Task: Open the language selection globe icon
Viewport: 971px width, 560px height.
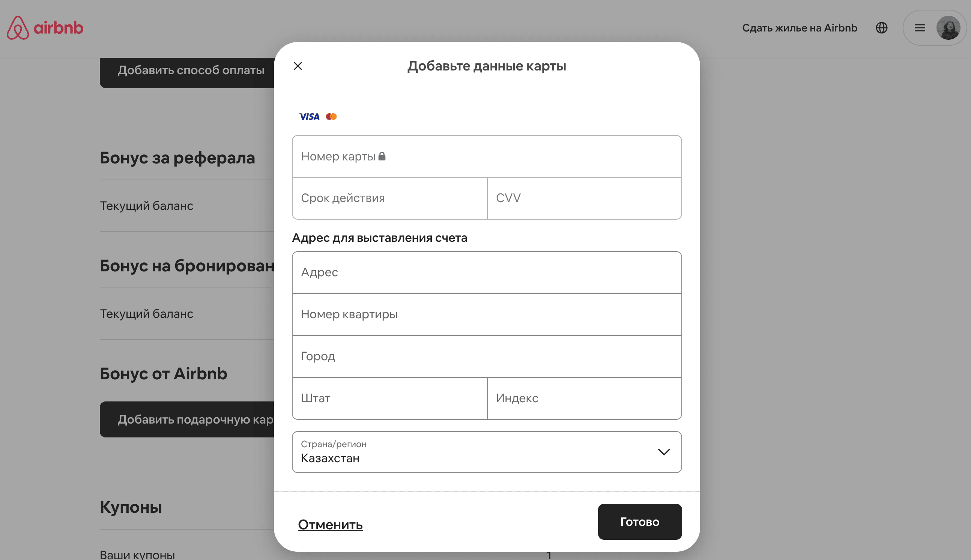Action: pos(882,28)
